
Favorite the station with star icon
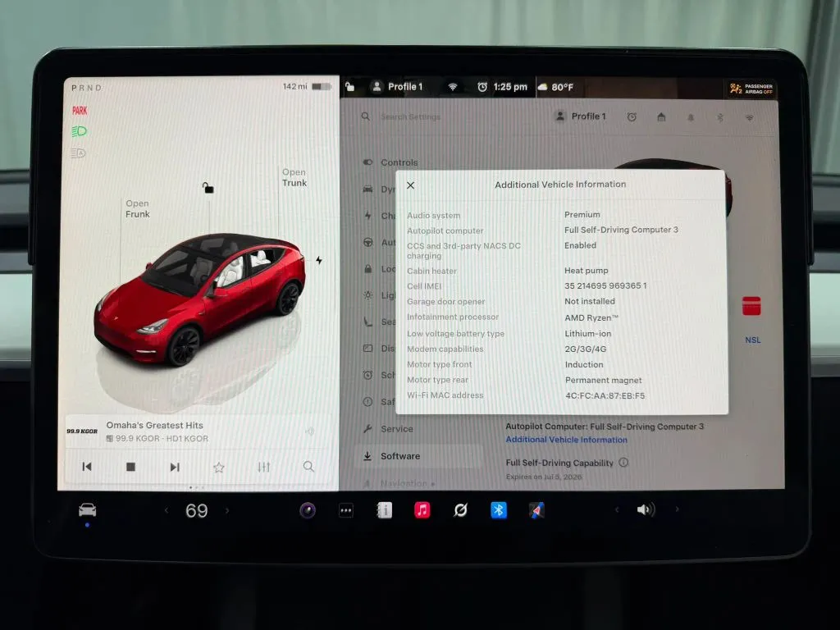218,467
